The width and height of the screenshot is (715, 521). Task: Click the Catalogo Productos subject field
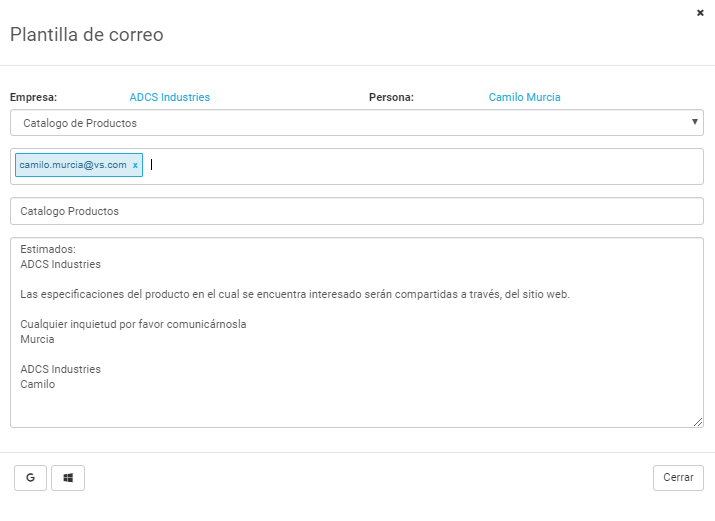[357, 211]
